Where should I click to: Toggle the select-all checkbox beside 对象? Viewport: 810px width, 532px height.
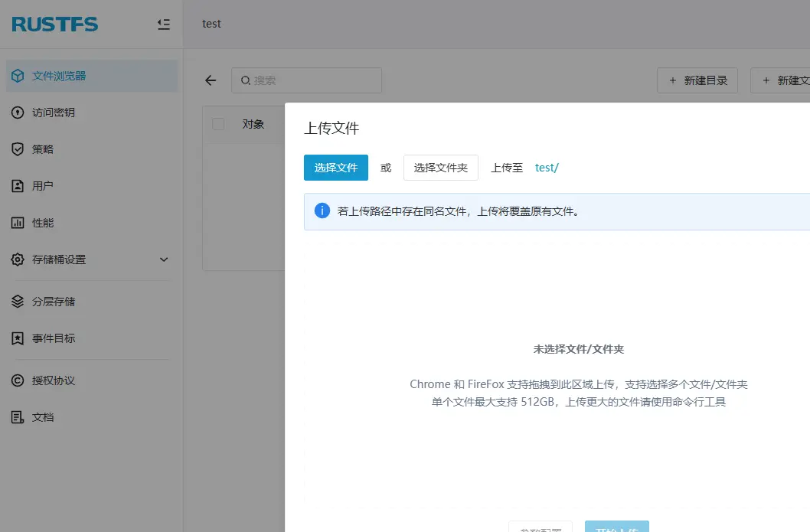coord(218,124)
